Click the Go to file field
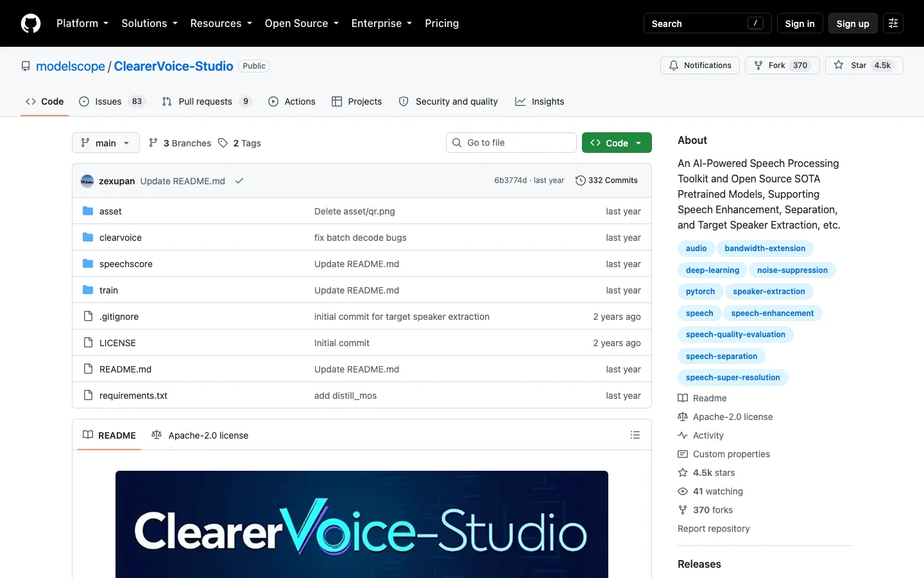The width and height of the screenshot is (924, 578). [x=511, y=143]
